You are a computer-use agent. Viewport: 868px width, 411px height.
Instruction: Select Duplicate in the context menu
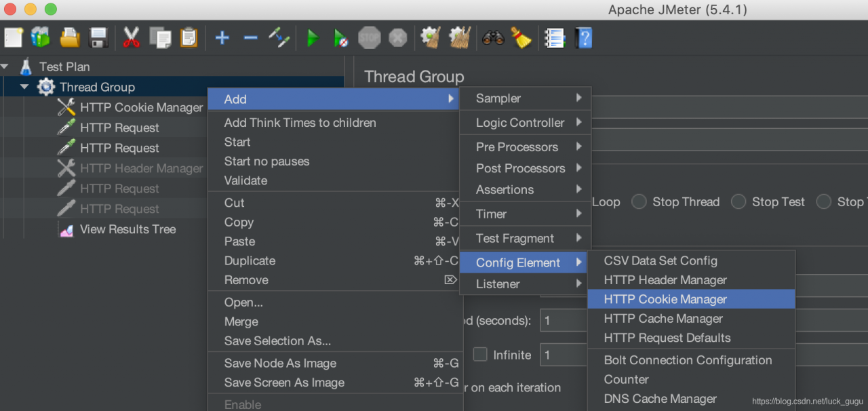tap(250, 260)
